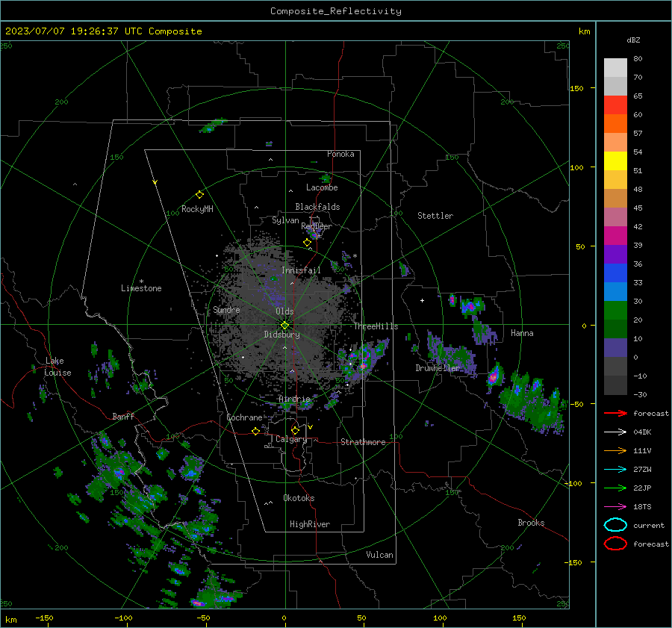Click the Lake Louise label
Viewport: 672px width, 628px height.
pos(57,367)
